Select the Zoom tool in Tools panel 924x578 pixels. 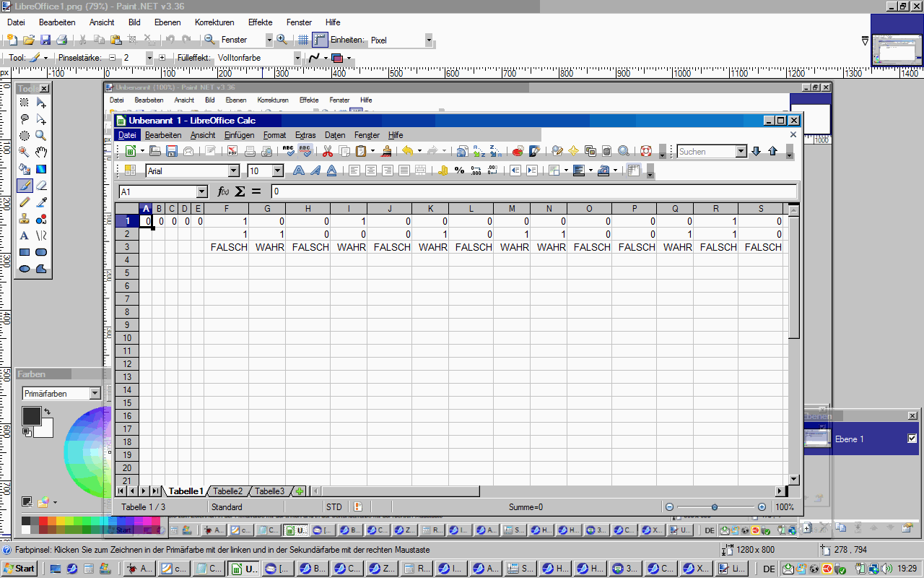click(41, 136)
